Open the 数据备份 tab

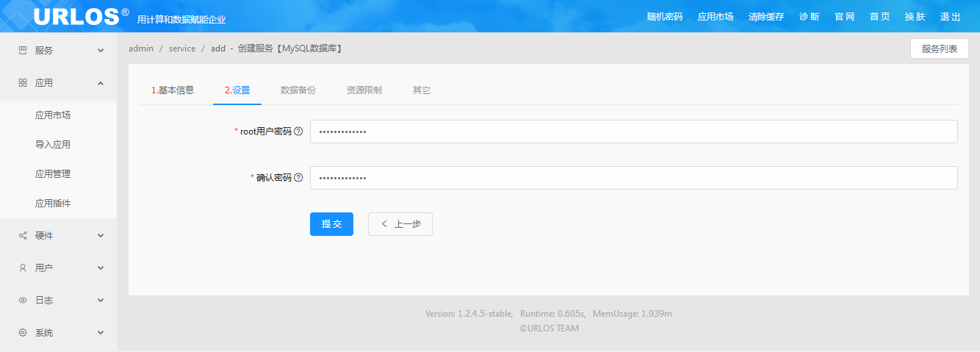pos(298,90)
